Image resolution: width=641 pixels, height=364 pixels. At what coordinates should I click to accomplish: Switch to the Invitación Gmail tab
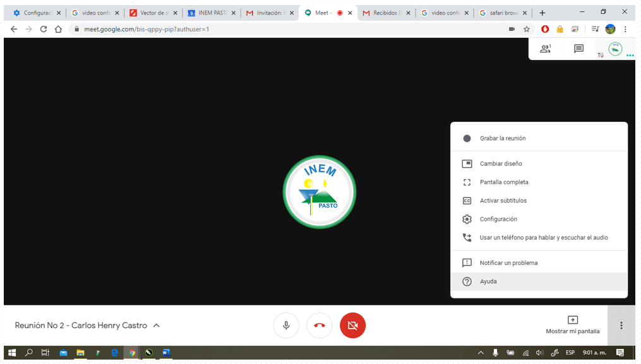[x=270, y=13]
